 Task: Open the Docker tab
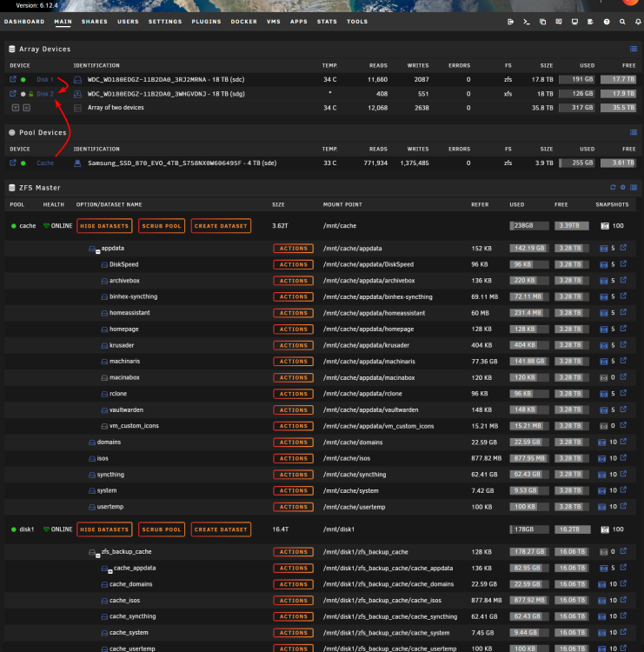(244, 22)
